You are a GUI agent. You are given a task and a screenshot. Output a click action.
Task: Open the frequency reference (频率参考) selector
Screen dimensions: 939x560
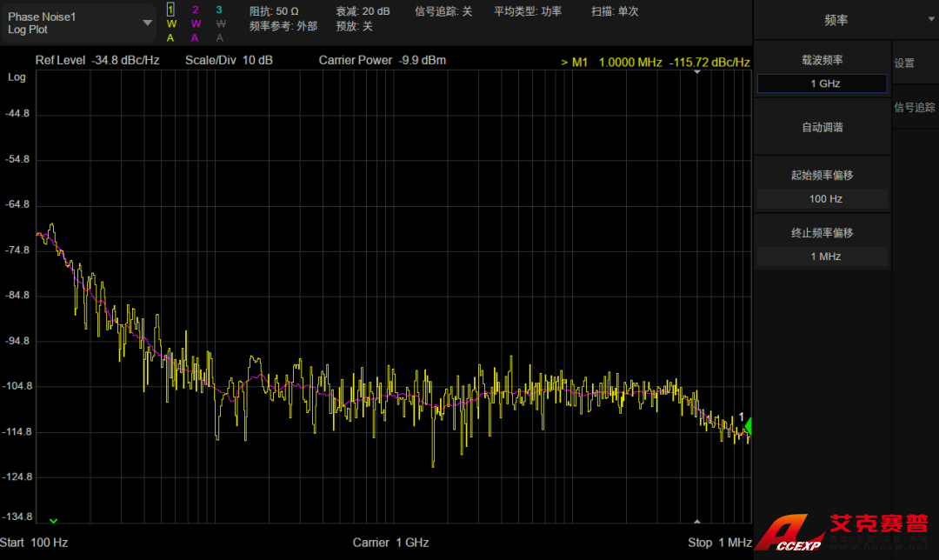(x=283, y=26)
